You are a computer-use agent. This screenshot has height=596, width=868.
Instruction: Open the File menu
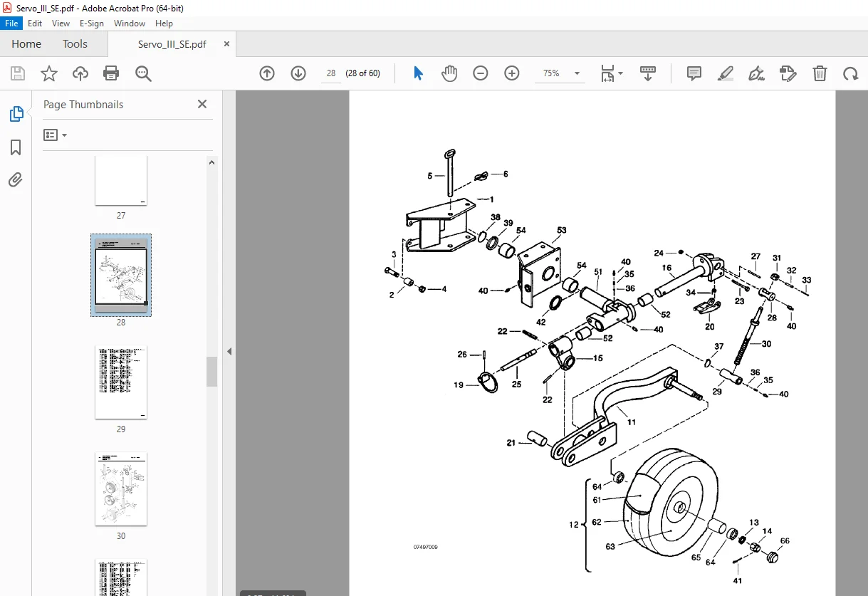point(11,23)
